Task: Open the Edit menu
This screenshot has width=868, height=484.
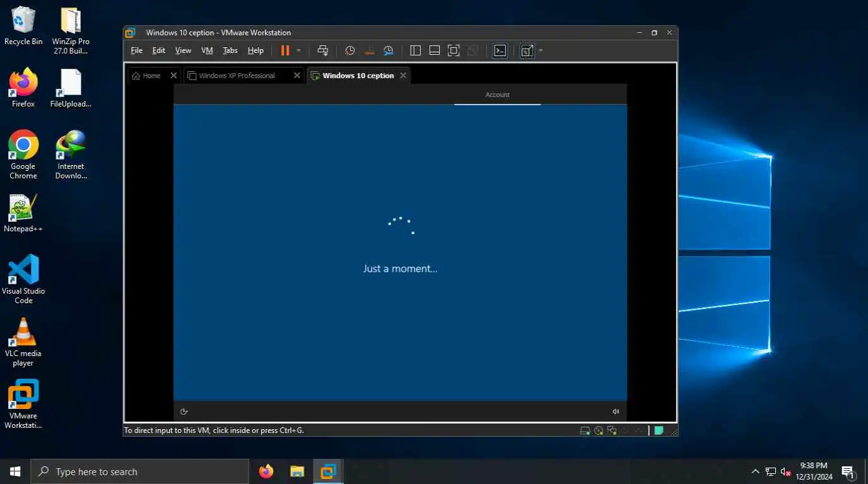Action: [159, 50]
